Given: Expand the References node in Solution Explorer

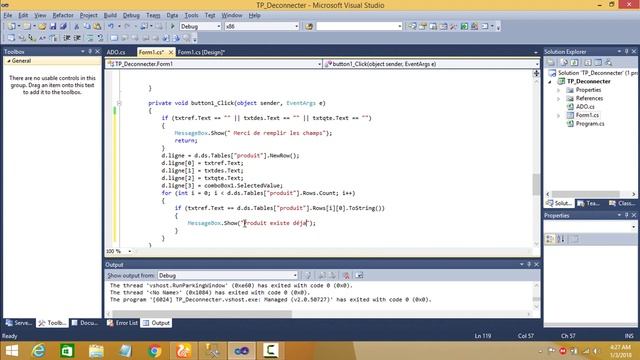Looking at the screenshot, I should 559,99.
